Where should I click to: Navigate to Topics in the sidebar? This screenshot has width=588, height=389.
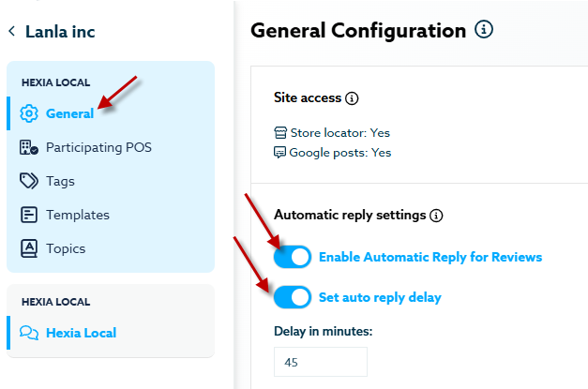coord(66,248)
